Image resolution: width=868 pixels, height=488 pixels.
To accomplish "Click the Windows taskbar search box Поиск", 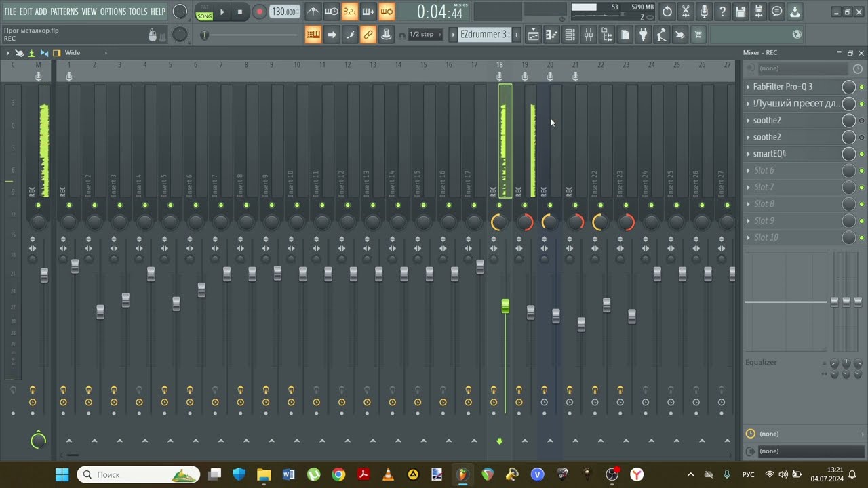I will pyautogui.click(x=138, y=474).
